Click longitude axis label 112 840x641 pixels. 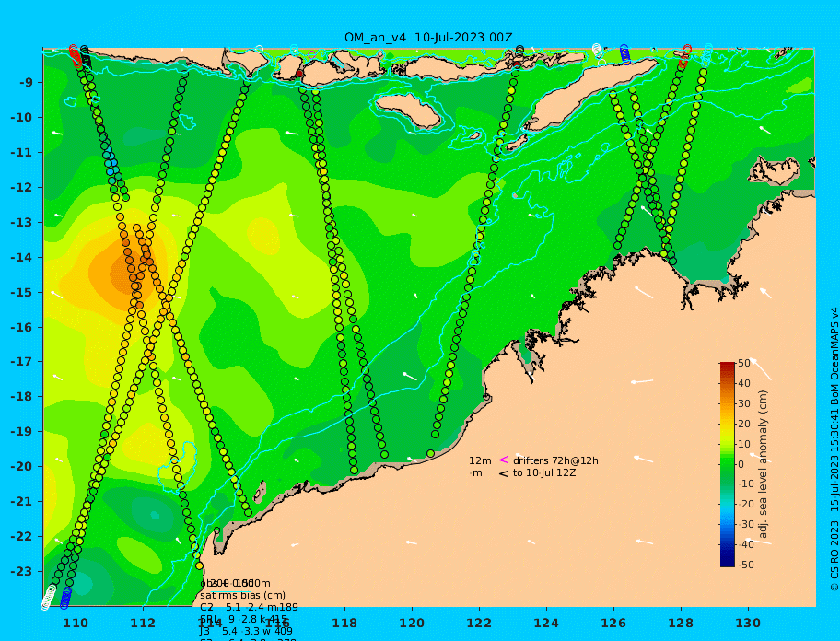[143, 623]
